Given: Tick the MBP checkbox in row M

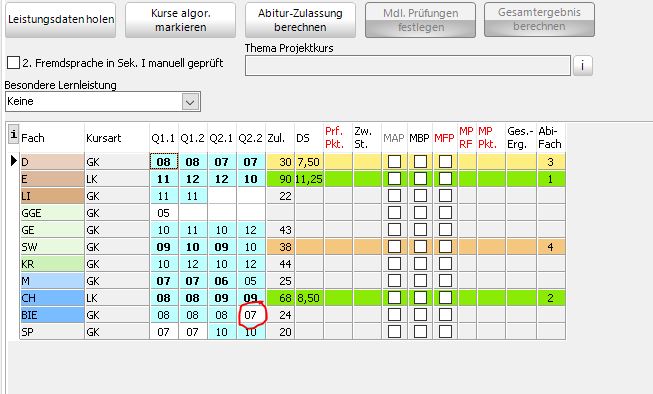Looking at the screenshot, I should [420, 281].
